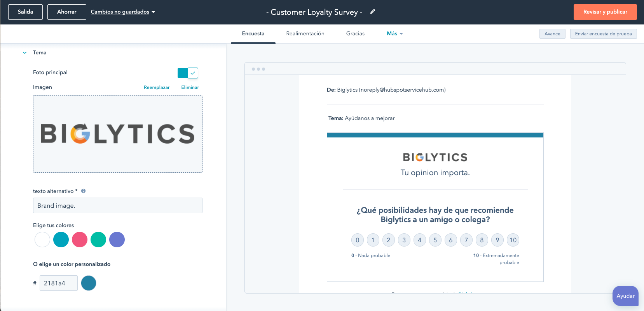644x311 pixels.
Task: Select rating 0 in survey preview
Action: click(x=358, y=240)
